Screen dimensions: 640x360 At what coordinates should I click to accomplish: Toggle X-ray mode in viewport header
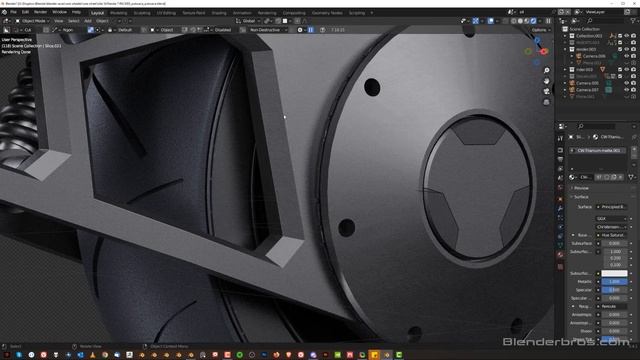tap(506, 21)
